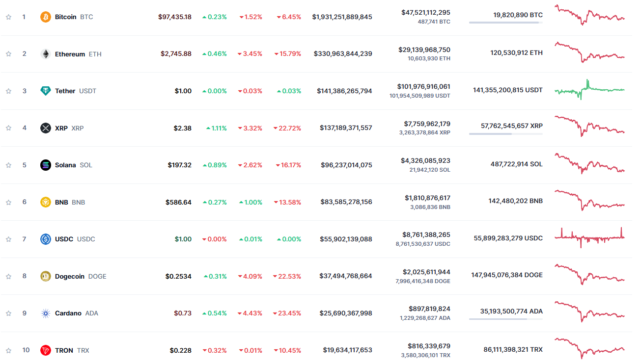The image size is (641, 364).
Task: View TRON's 7-day sparkline chart
Action: [589, 348]
